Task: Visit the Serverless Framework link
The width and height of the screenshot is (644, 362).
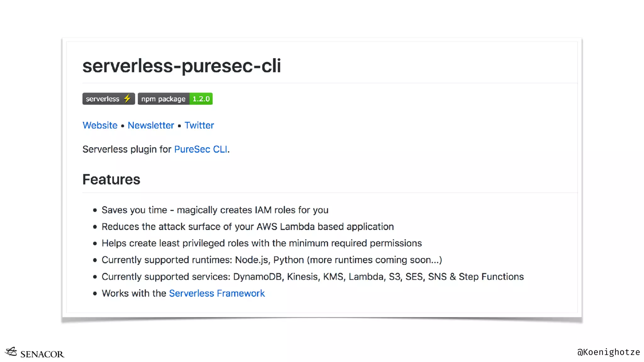Action: click(217, 293)
